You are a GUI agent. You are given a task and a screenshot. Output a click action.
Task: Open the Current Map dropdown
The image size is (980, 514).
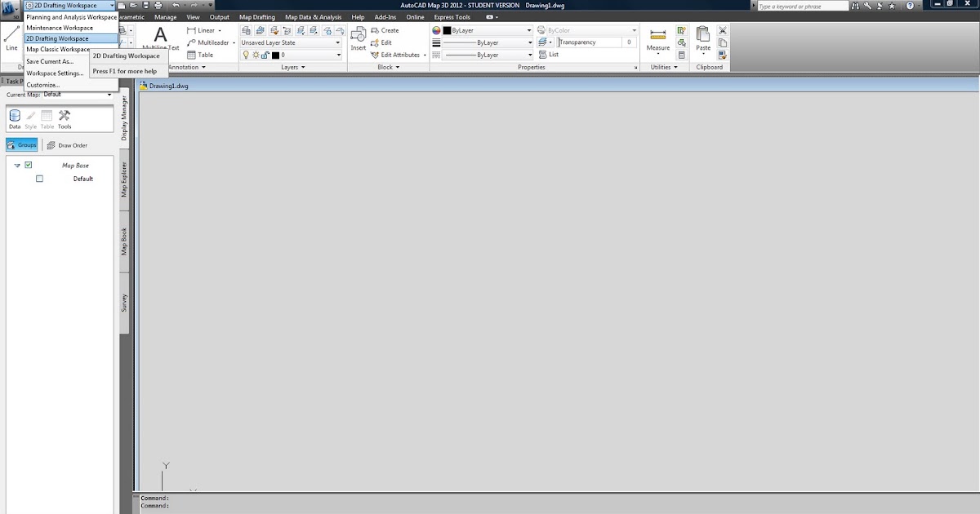(x=78, y=94)
